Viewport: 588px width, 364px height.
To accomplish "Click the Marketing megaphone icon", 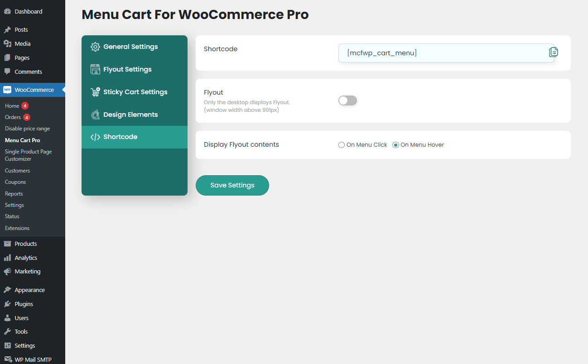I will 7,271.
